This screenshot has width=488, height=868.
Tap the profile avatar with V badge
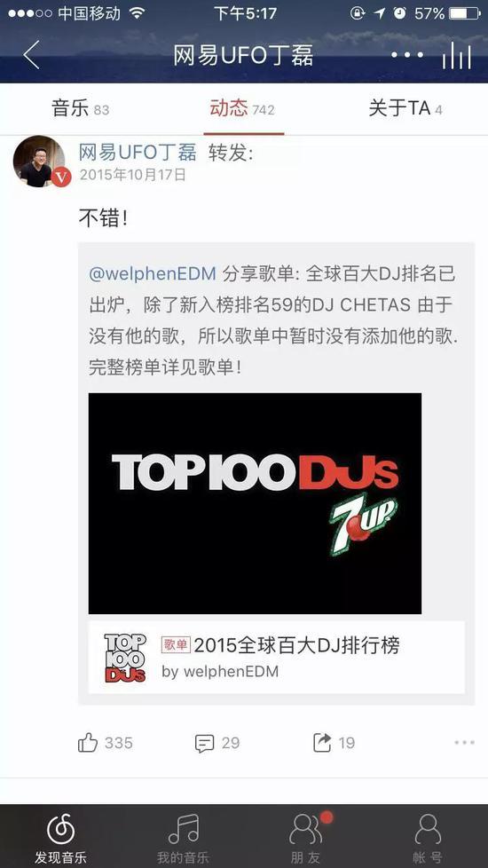tap(40, 162)
